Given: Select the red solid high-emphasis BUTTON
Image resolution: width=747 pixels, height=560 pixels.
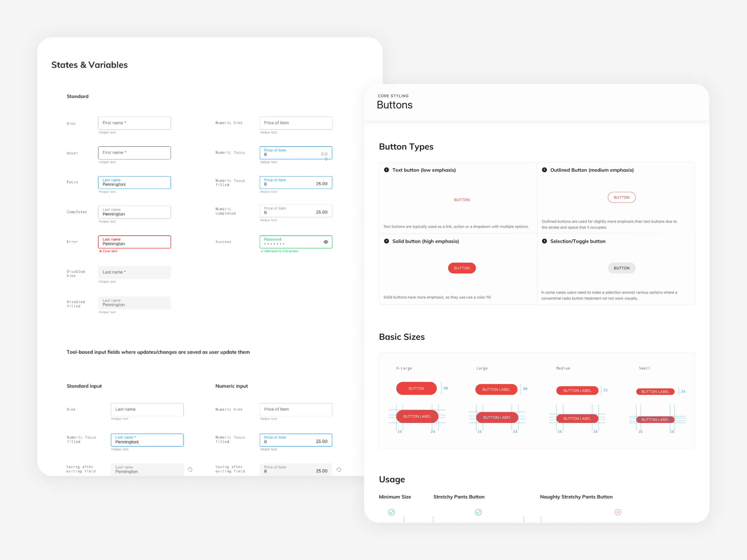Looking at the screenshot, I should 462,268.
